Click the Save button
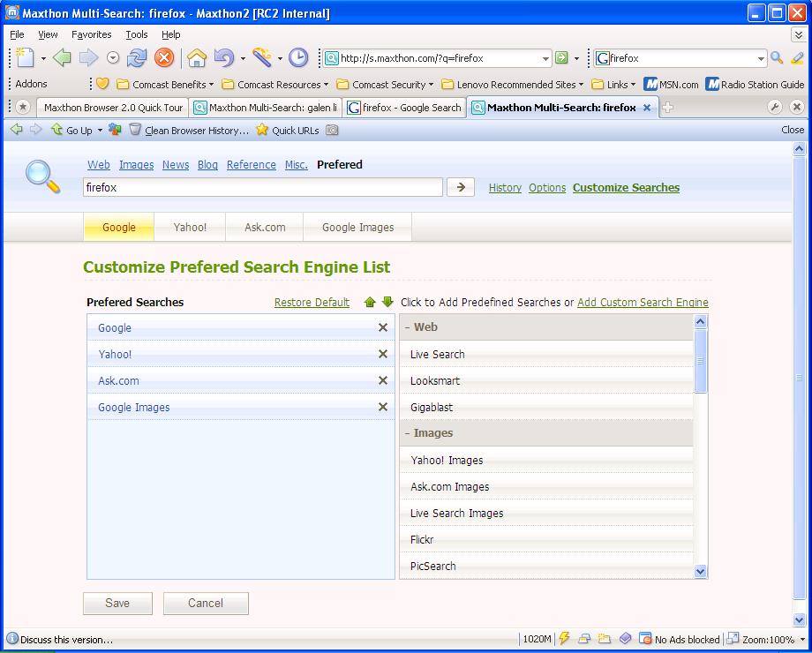The width and height of the screenshot is (812, 653). pyautogui.click(x=117, y=604)
